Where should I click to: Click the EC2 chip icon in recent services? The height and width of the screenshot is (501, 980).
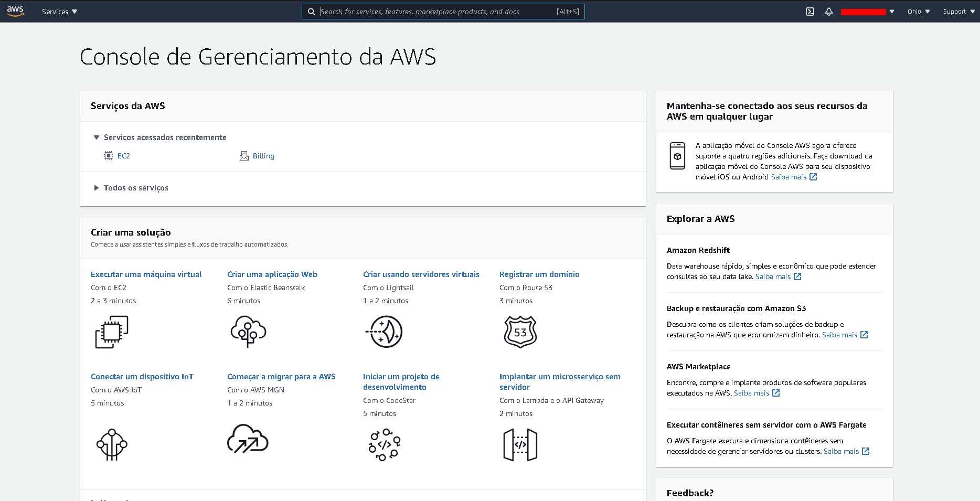click(109, 156)
